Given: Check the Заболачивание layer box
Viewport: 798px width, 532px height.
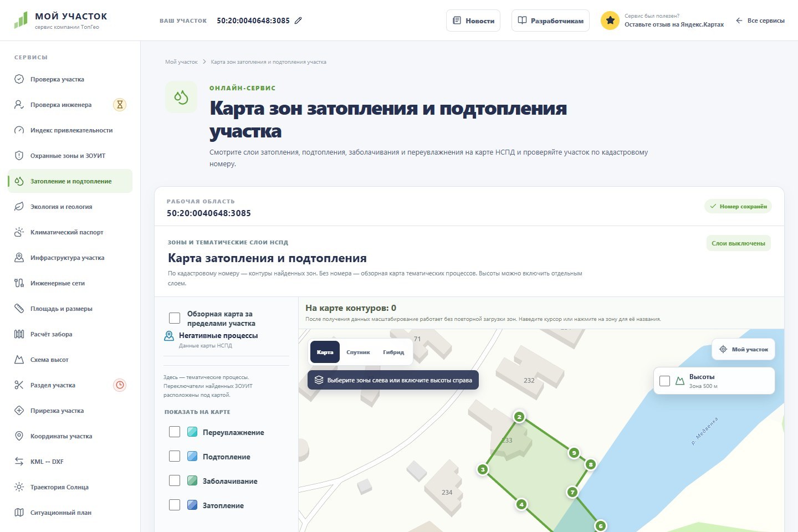Looking at the screenshot, I should (175, 480).
